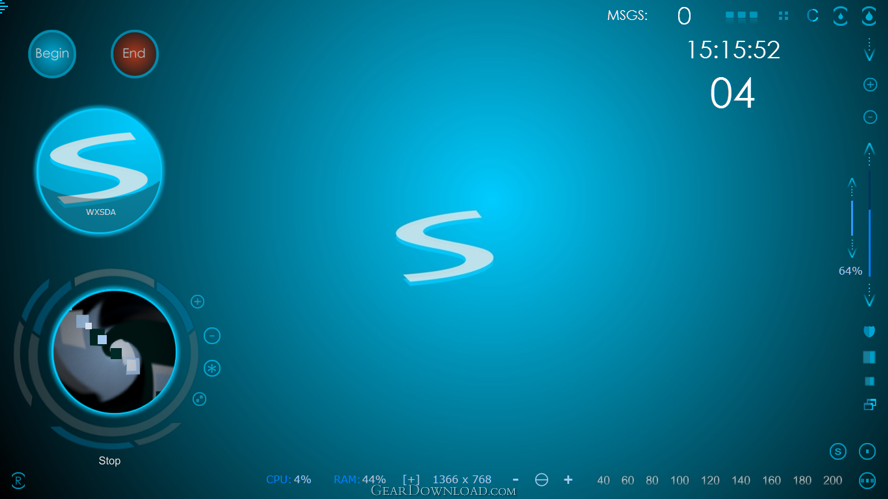Viewport: 888px width, 499px height.
Task: Click the Begin button
Action: (52, 54)
